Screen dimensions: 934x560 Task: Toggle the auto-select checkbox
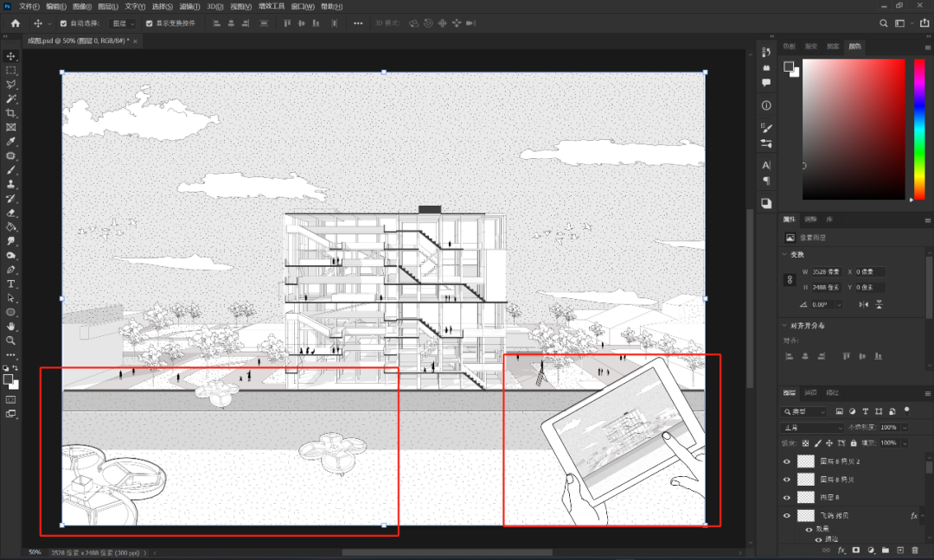(x=64, y=24)
